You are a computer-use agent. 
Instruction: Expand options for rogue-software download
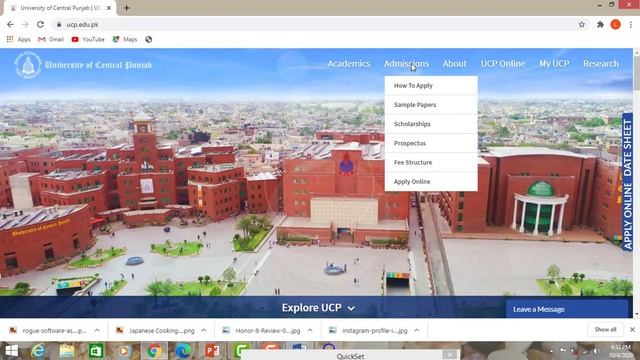click(97, 330)
